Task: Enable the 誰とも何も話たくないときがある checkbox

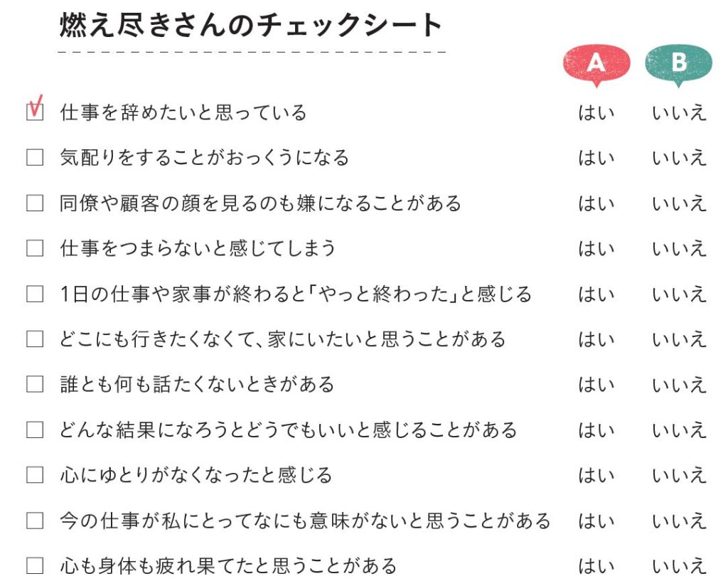Action: click(x=35, y=385)
